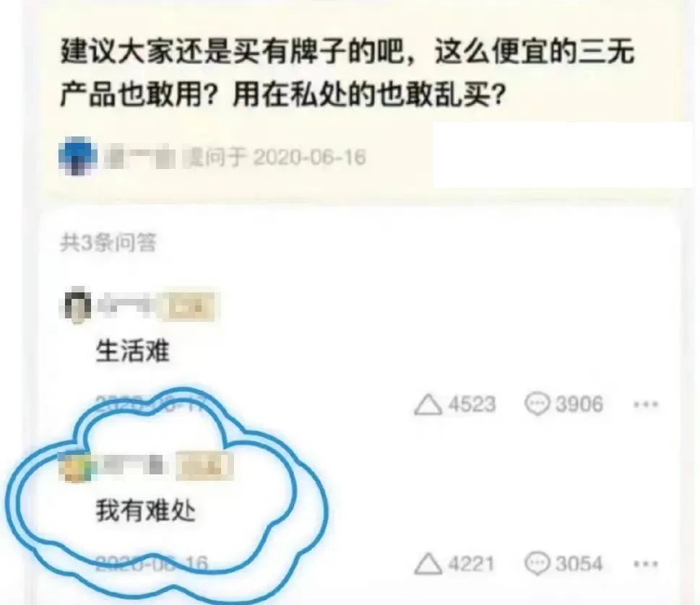Tap the upvote count 4523
The image size is (700, 605).
pos(472,404)
